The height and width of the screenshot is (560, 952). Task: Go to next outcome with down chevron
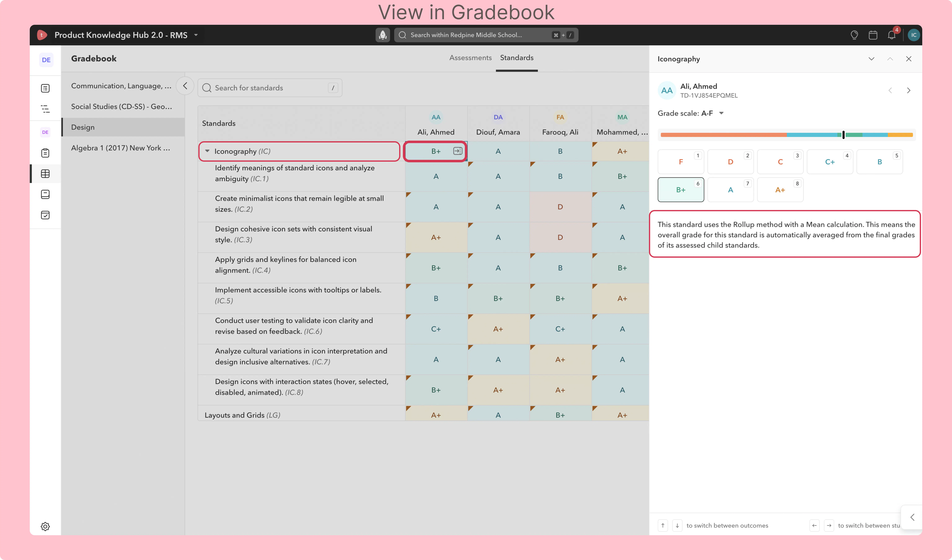872,59
